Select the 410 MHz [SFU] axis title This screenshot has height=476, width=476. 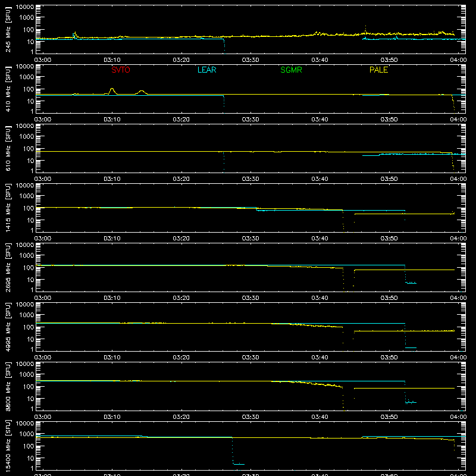pyautogui.click(x=8, y=89)
